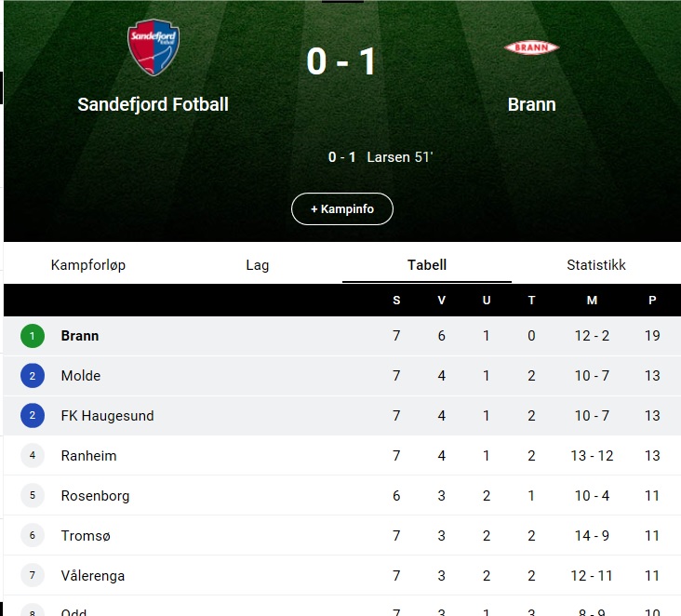Screen dimensions: 681x616
Task: Click the P points column header
Action: [x=652, y=301]
